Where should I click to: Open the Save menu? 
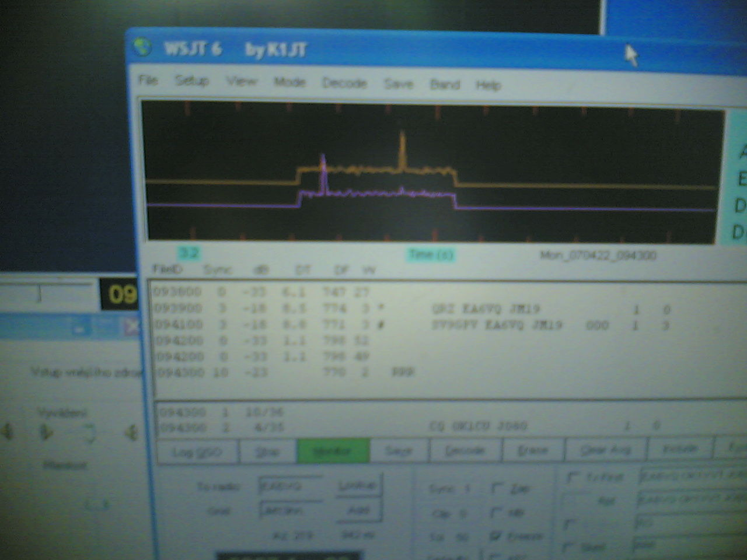(x=399, y=84)
